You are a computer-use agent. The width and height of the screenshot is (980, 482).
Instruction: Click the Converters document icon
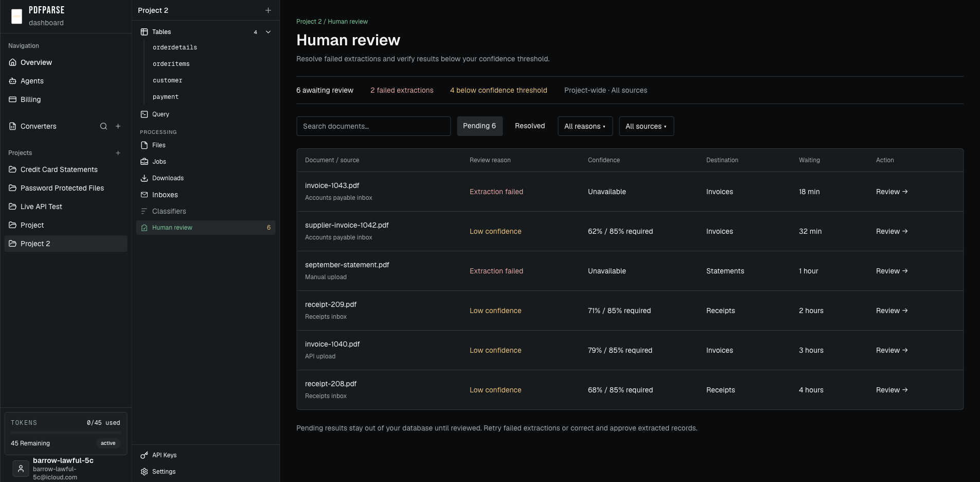13,126
